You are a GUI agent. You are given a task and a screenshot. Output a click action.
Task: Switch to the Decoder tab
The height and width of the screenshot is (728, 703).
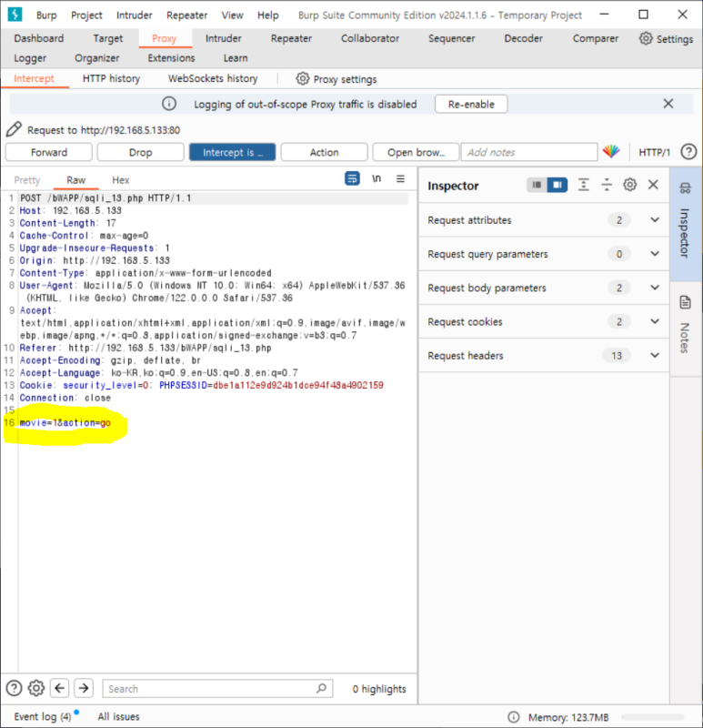tap(524, 38)
